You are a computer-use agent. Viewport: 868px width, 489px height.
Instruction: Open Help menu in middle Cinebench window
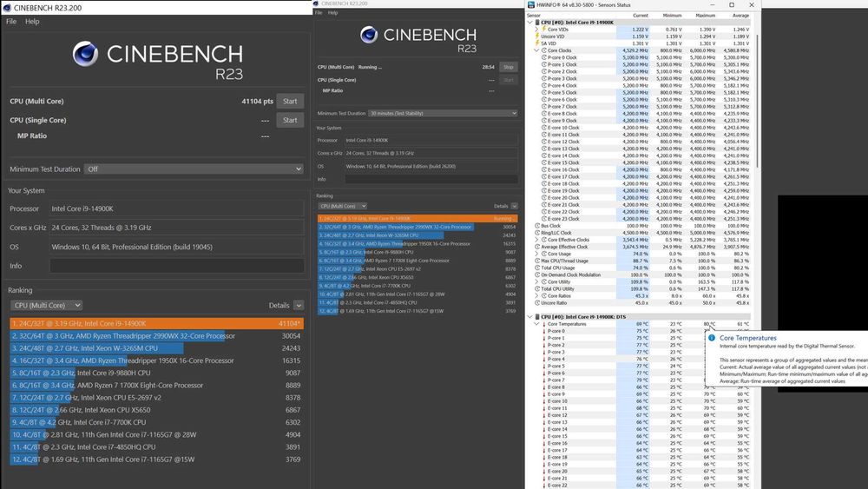332,13
